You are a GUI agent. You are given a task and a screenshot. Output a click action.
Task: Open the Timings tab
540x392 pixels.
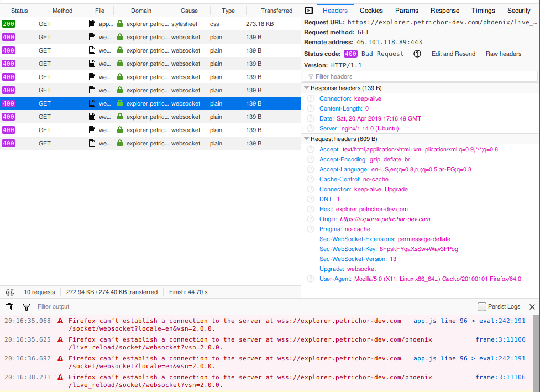pos(483,10)
